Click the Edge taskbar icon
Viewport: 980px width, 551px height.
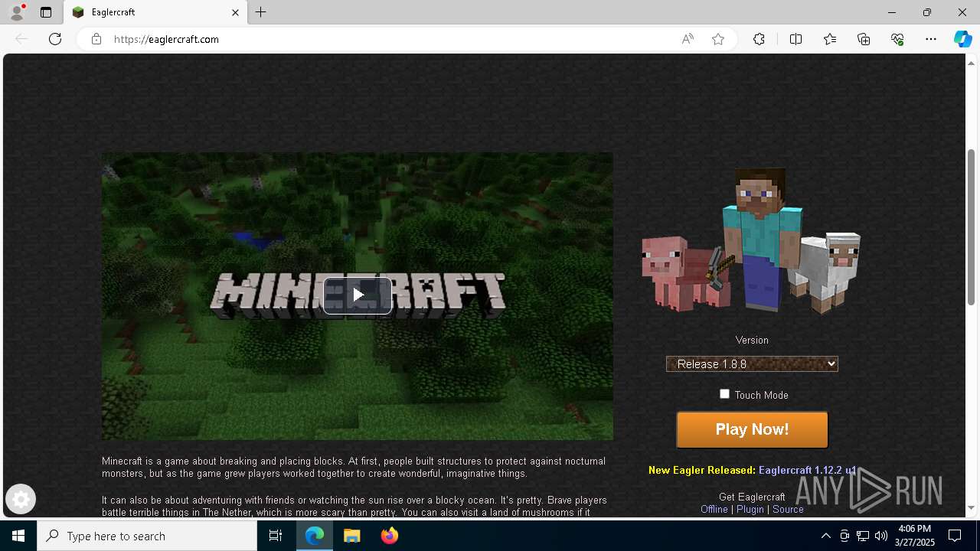[315, 536]
